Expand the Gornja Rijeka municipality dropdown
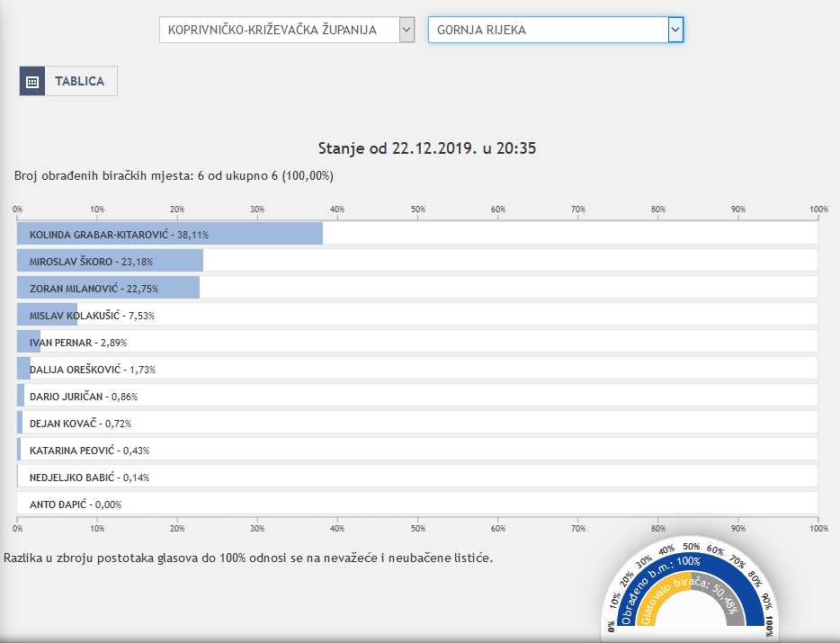 [548, 30]
